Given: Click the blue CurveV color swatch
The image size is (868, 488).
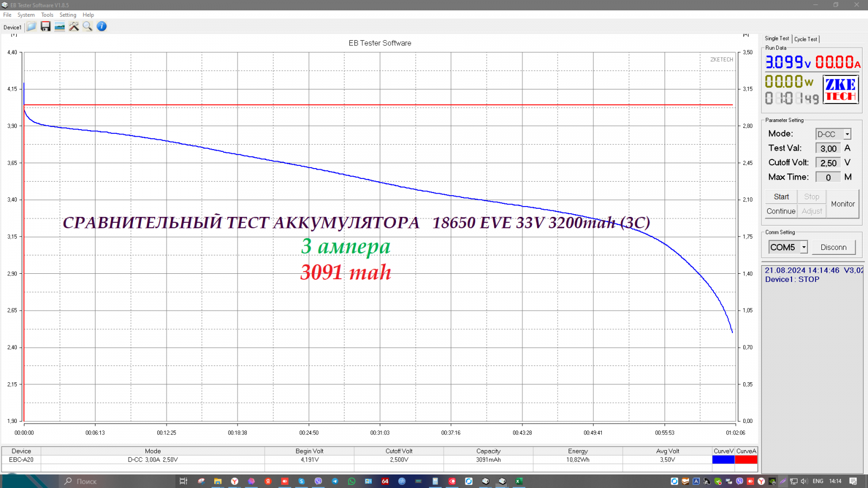Looking at the screenshot, I should coord(723,460).
